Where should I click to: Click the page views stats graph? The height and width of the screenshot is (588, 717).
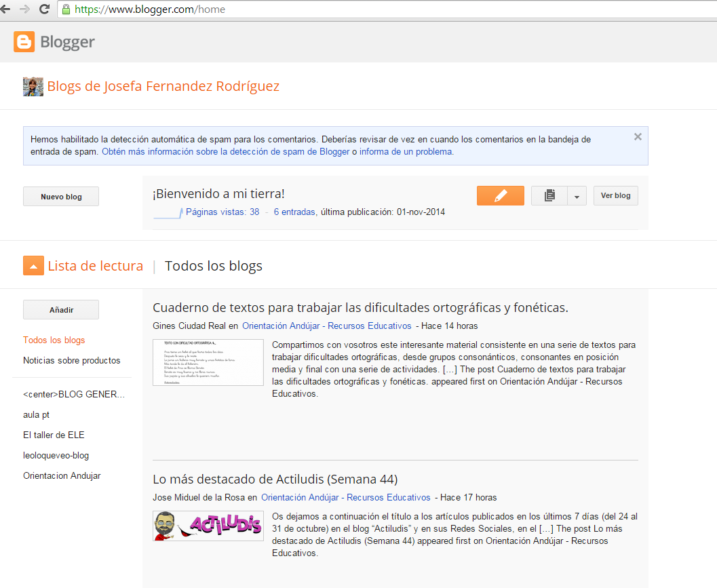[168, 213]
